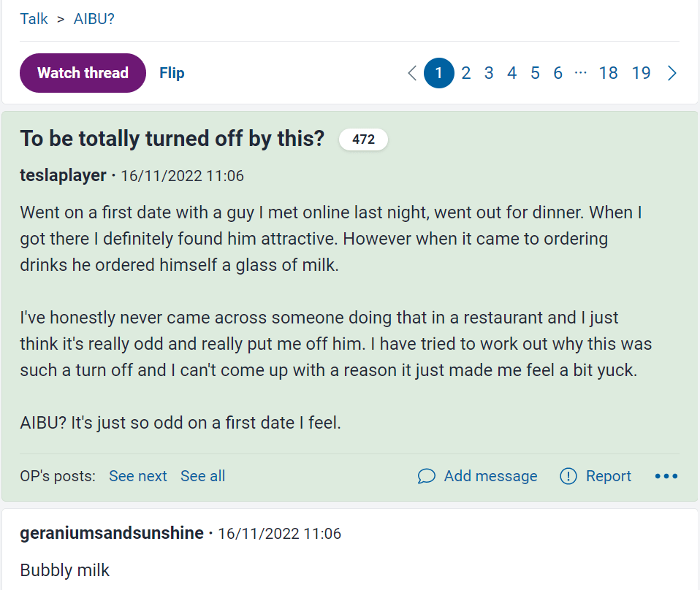700x590 pixels.
Task: See next OP's post
Action: (x=138, y=476)
